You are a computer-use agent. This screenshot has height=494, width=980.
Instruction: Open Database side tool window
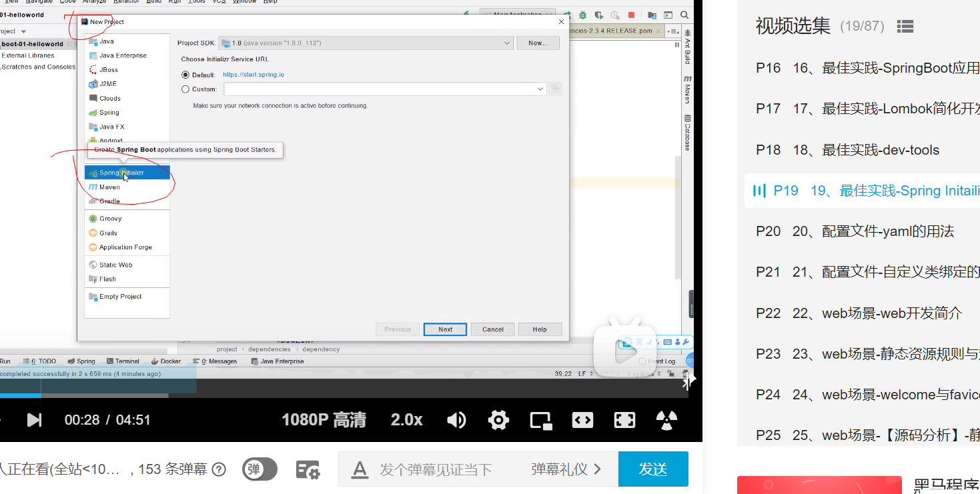687,132
